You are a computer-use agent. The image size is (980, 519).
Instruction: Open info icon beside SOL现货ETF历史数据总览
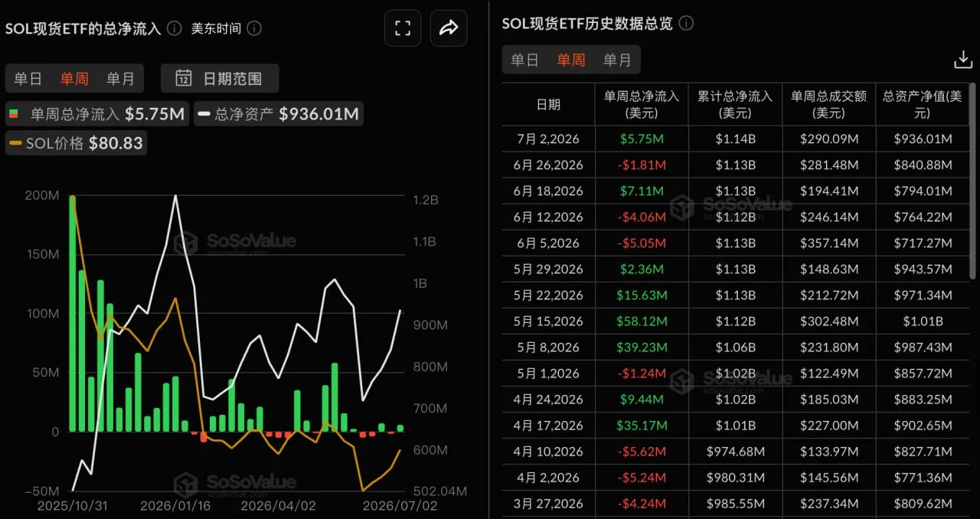coord(686,23)
